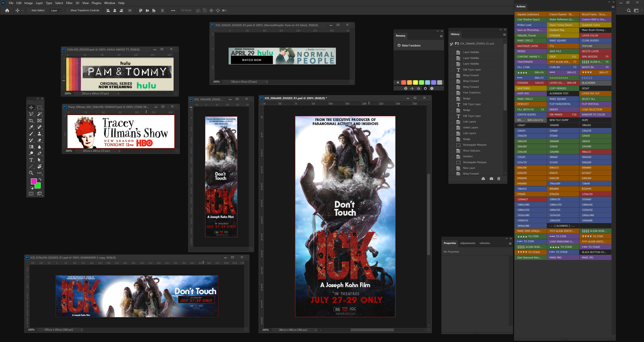Open tool preset picker arrow beside Move
This screenshot has width=644, height=342.
tap(23, 11)
